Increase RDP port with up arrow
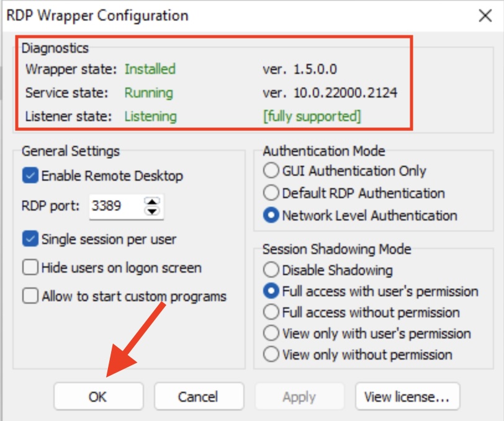This screenshot has height=421, width=504. (152, 201)
